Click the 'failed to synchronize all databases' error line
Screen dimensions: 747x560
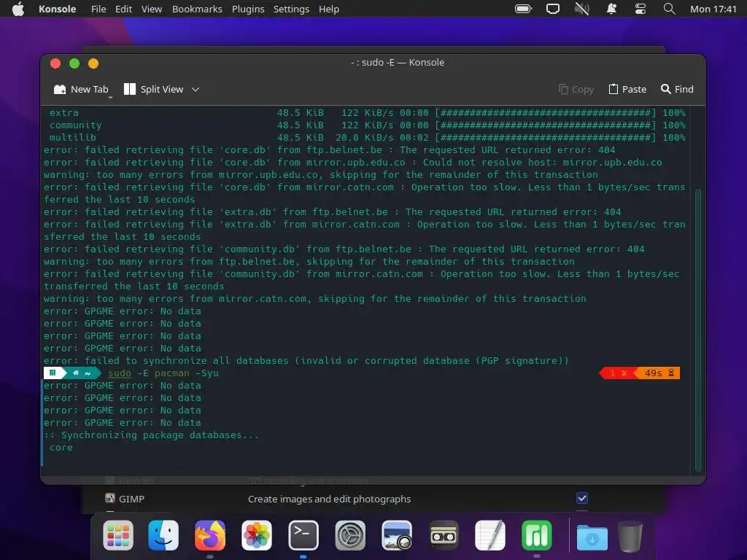point(306,360)
